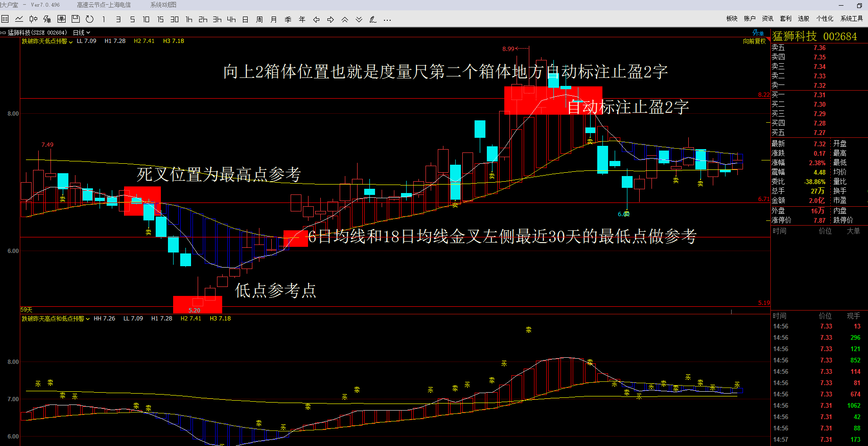Click the 5.20 low price marker
This screenshot has height=446, width=868.
194,310
